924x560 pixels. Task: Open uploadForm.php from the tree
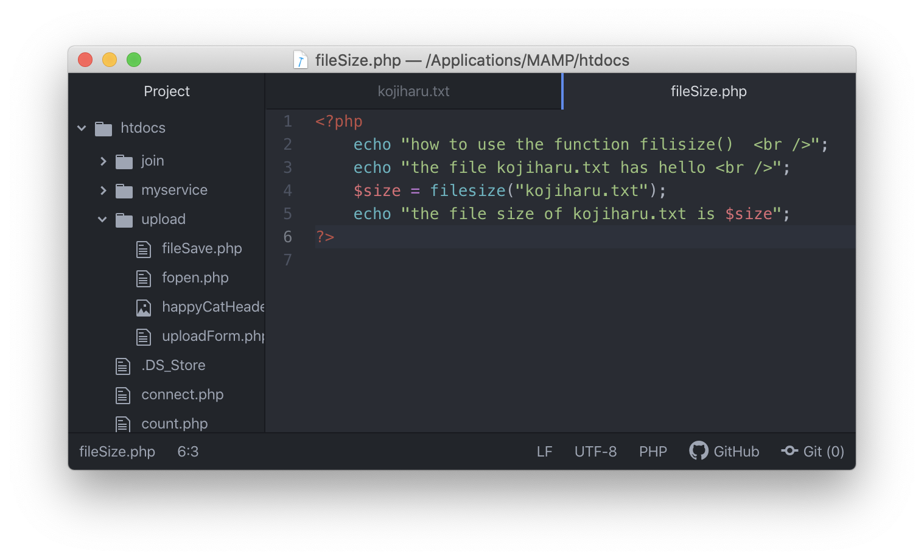(213, 336)
